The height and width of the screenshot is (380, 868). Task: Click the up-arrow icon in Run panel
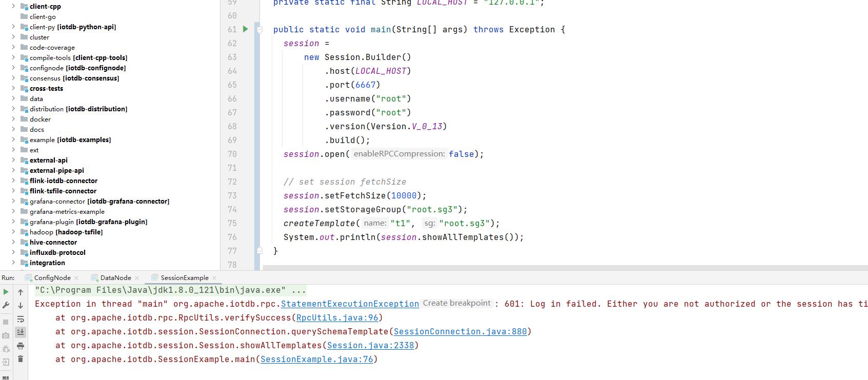21,292
